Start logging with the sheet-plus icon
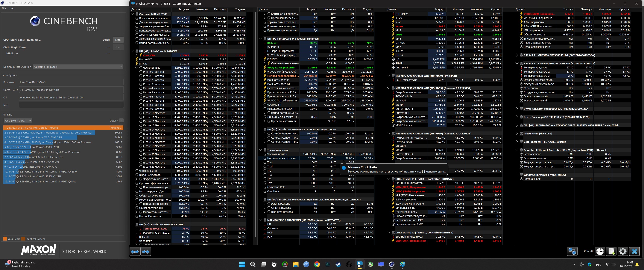The image size is (644, 270). [x=611, y=251]
